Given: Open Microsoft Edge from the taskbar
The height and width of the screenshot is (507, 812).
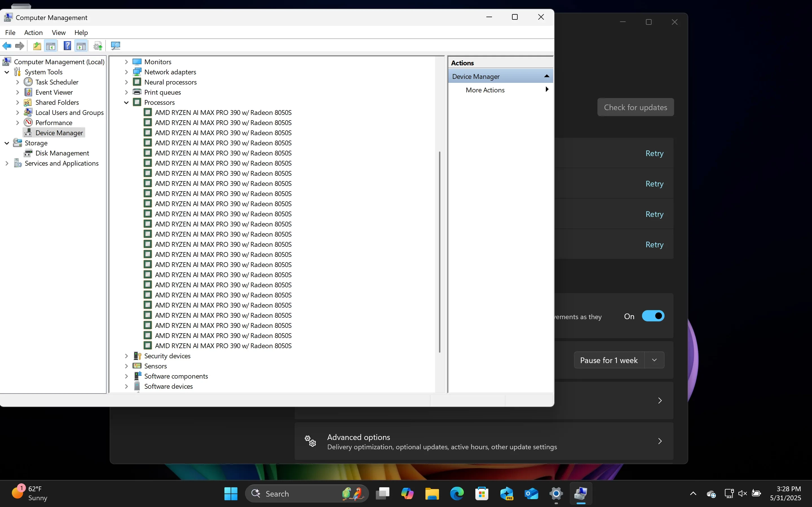Looking at the screenshot, I should [457, 493].
